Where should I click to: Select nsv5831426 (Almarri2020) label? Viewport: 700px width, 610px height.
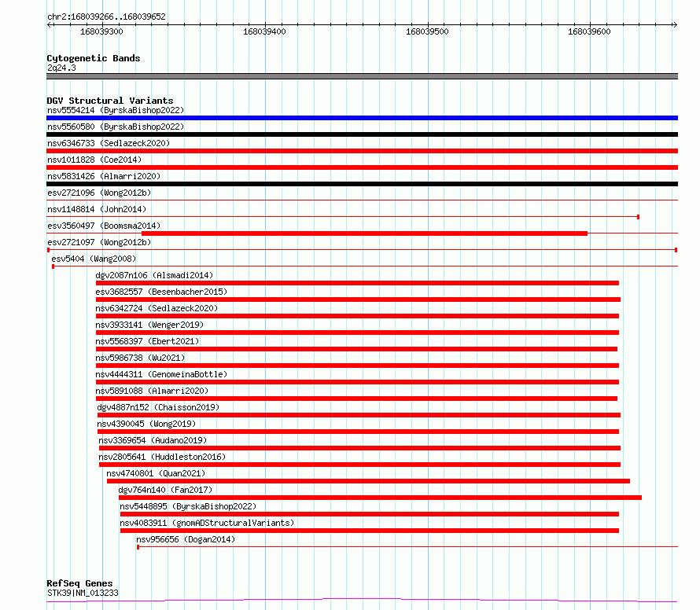click(x=104, y=176)
